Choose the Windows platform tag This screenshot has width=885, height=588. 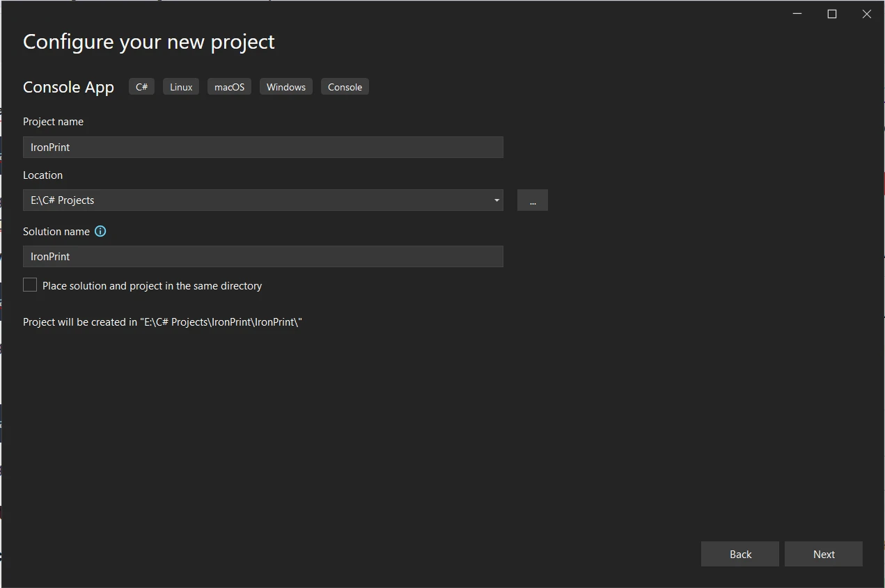point(286,87)
